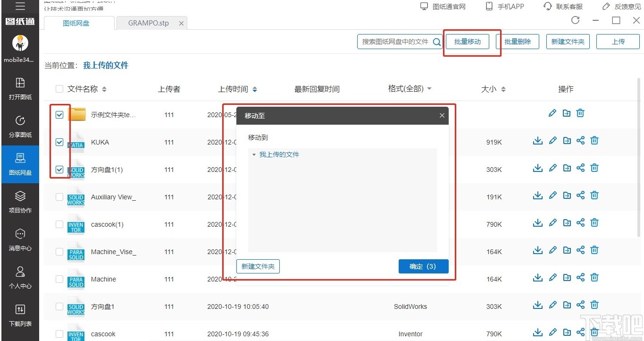Open 消息中心 from the sidebar
Image resolution: width=644 pixels, height=341 pixels.
pyautogui.click(x=20, y=240)
